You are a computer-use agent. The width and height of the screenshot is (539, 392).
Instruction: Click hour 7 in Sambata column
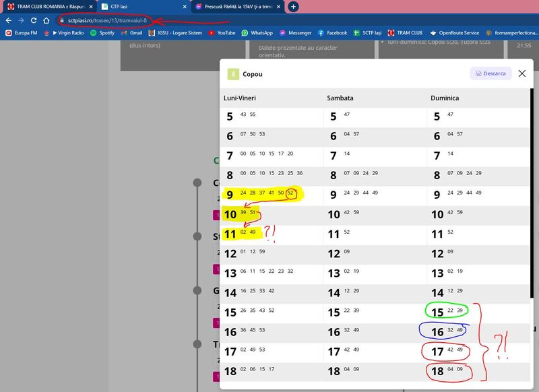[x=333, y=156]
